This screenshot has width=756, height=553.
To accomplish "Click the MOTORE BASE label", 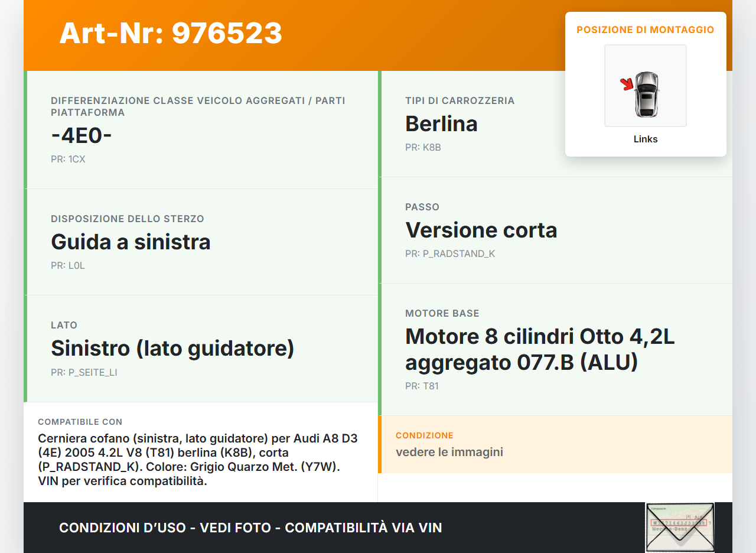I will point(442,313).
